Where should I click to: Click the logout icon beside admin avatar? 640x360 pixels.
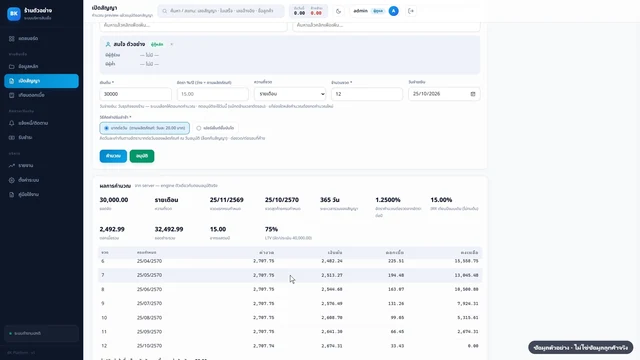(x=411, y=11)
